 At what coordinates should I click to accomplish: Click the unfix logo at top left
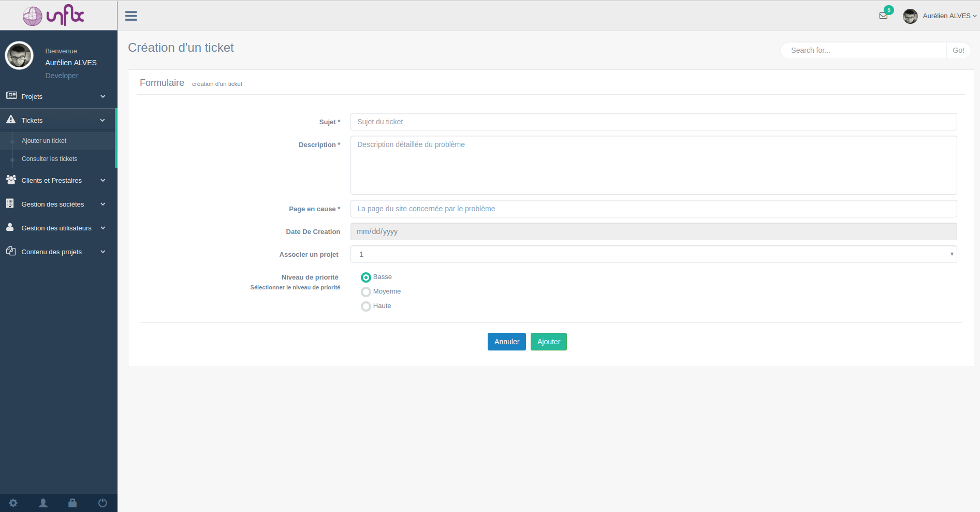pos(54,16)
